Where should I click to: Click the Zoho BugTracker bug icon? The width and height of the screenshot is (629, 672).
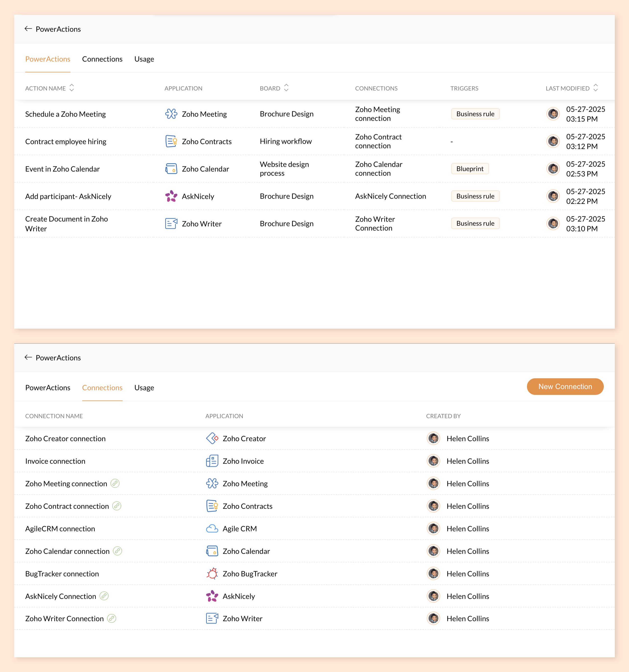(x=212, y=574)
